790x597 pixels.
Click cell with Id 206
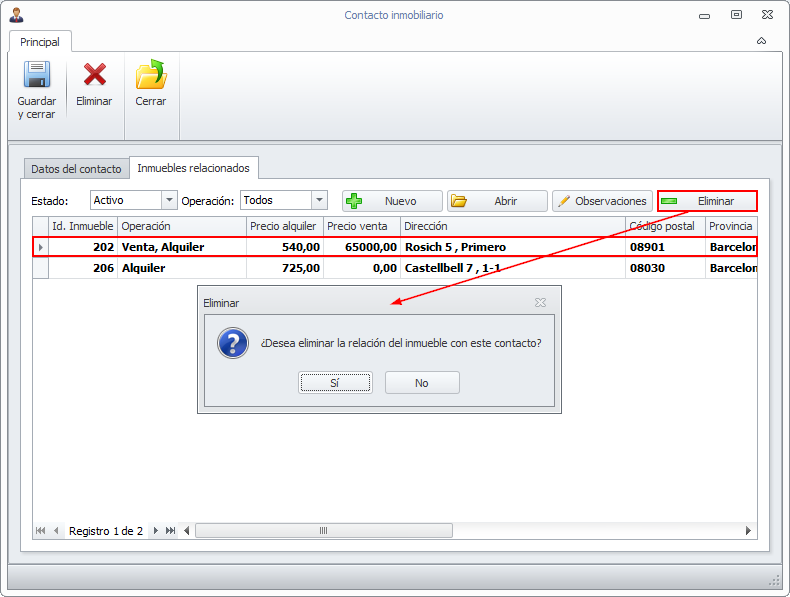tap(83, 268)
